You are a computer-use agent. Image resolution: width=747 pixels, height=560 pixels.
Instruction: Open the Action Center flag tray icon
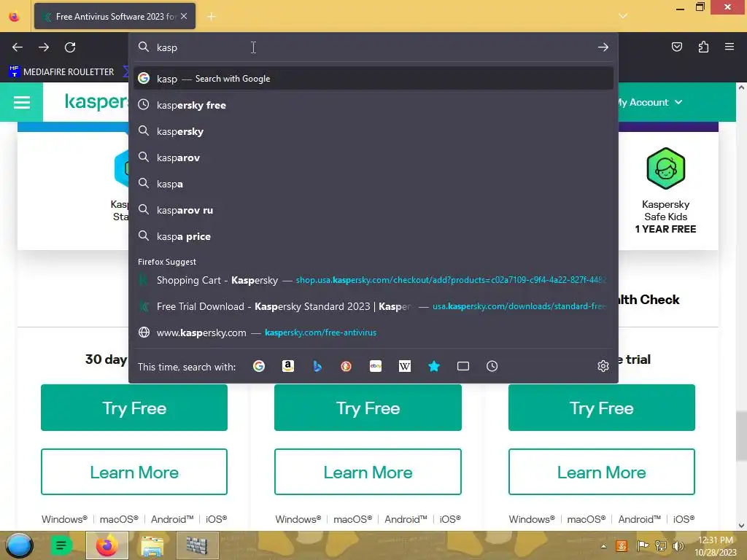643,546
